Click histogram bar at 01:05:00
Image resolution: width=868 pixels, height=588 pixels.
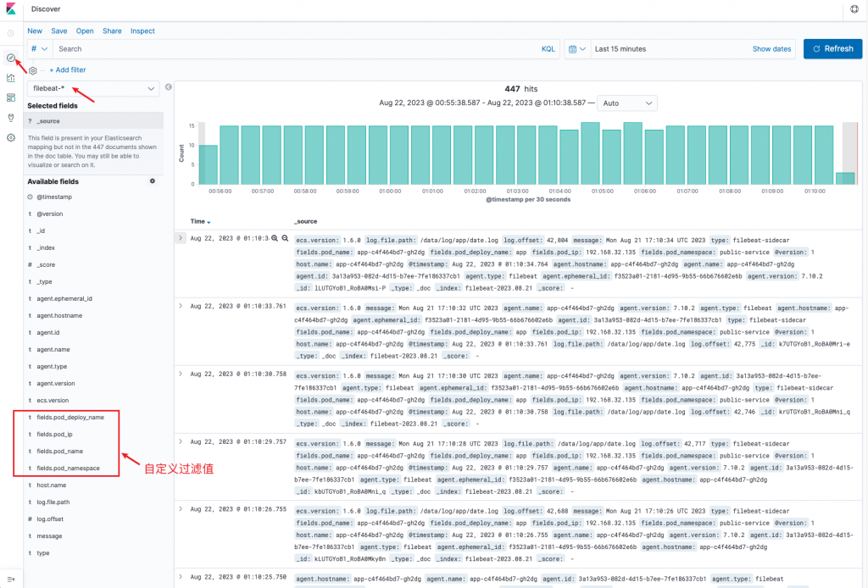[x=612, y=157]
